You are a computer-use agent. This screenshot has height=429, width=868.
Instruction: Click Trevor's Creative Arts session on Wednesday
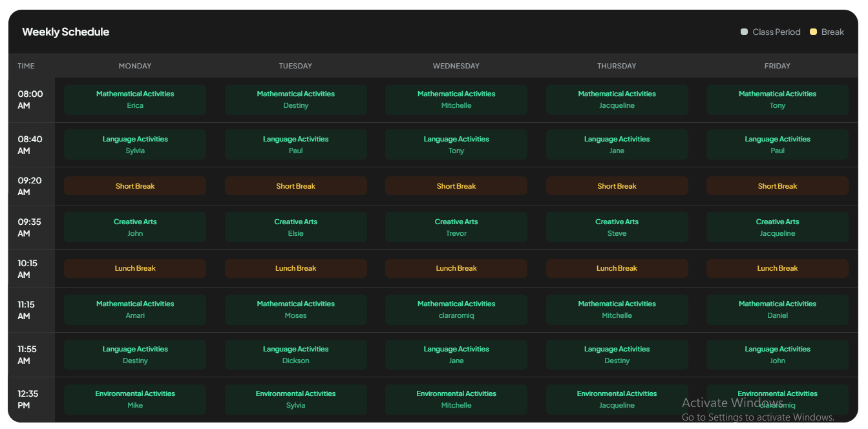tap(456, 227)
